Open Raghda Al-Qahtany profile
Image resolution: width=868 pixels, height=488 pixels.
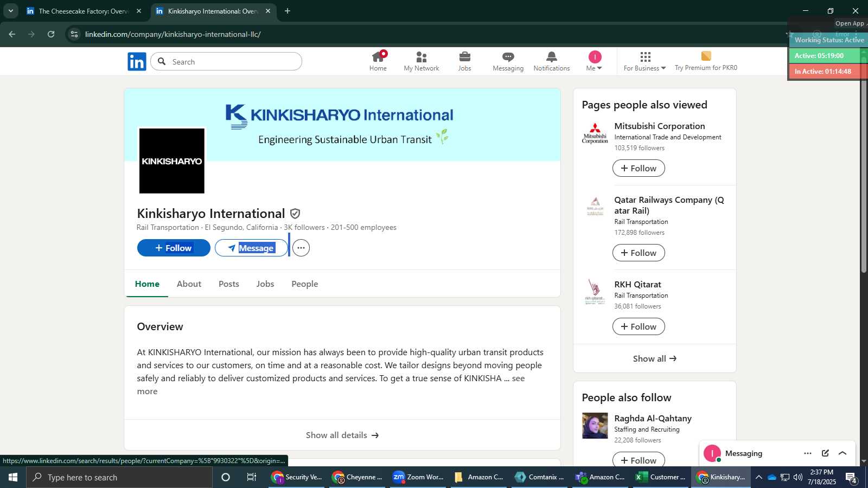[x=653, y=418]
